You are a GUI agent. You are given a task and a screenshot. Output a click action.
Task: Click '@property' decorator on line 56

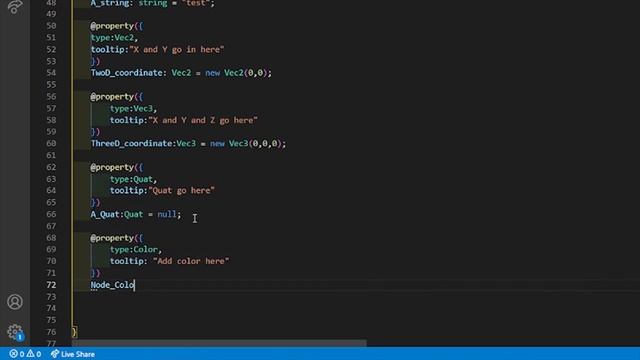112,96
